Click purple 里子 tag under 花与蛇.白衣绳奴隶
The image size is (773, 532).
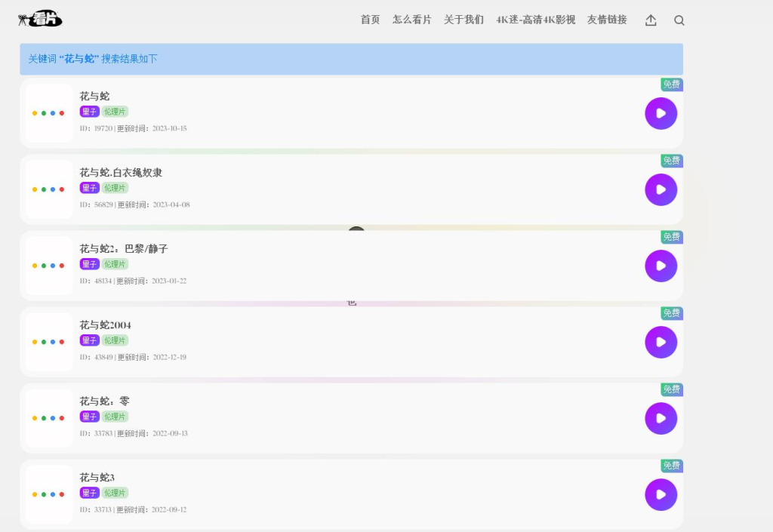click(89, 188)
